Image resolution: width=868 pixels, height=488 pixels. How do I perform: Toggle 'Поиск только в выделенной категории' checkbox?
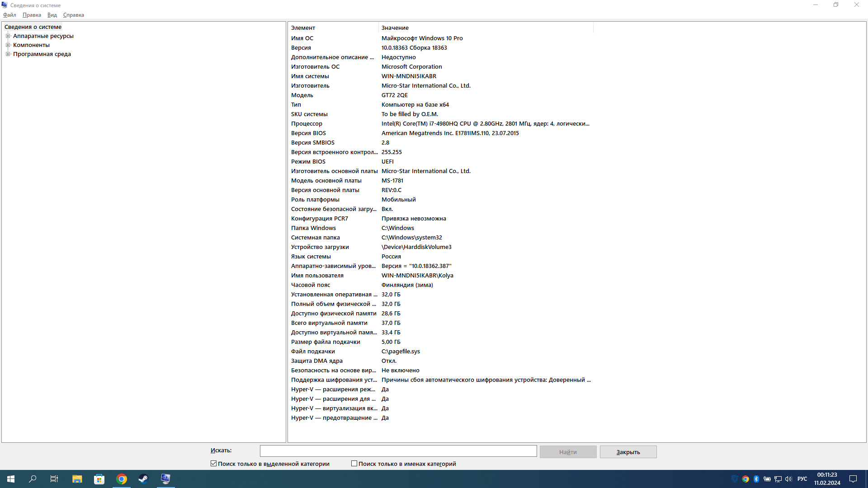click(x=214, y=464)
